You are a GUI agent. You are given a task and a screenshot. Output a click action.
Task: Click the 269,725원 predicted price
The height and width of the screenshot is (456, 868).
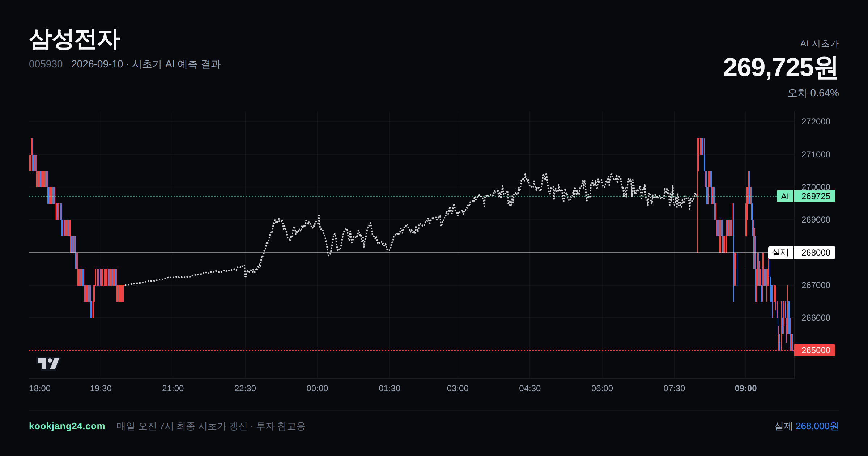coord(780,67)
